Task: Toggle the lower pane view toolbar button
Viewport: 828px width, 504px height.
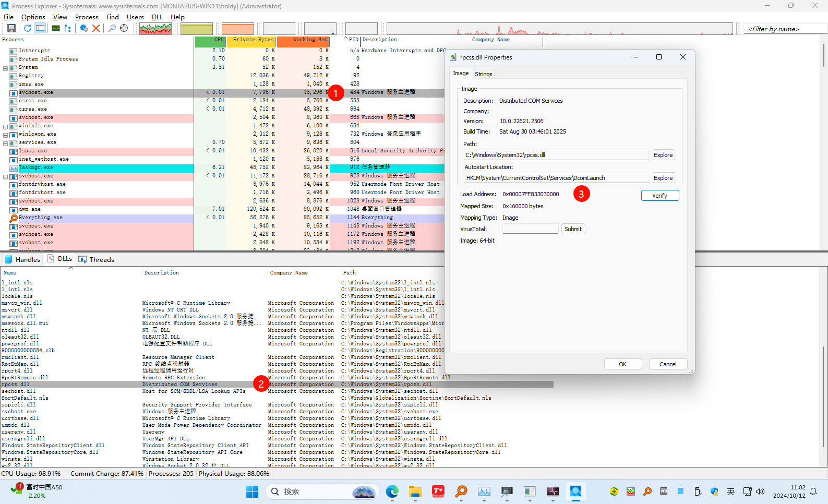Action: click(40, 28)
